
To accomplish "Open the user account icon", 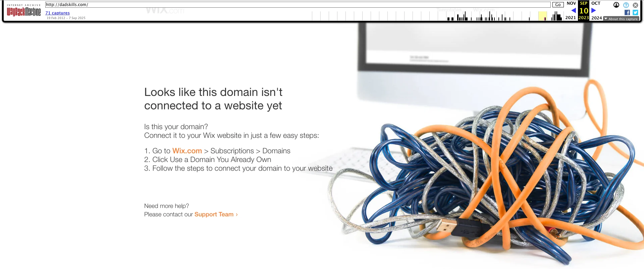I will coord(616,5).
